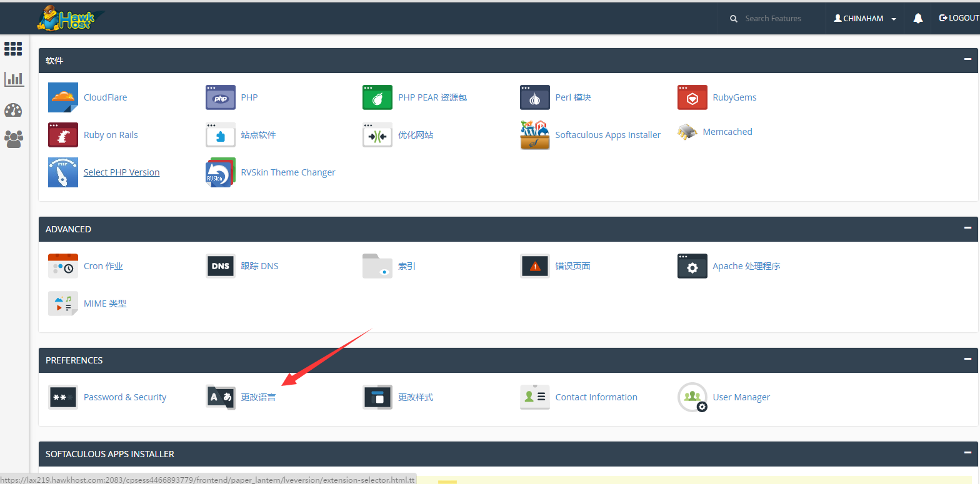Click the Memcached chip icon
The image size is (980, 484).
(687, 132)
